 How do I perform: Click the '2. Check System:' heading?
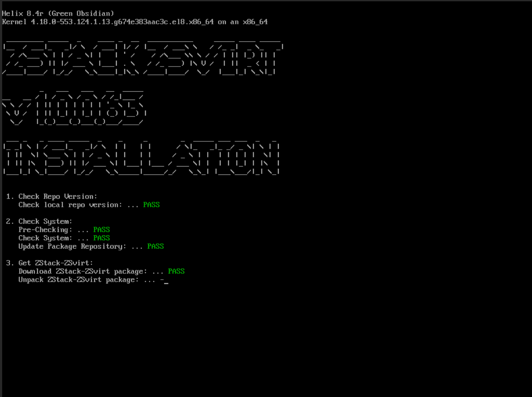(39, 221)
